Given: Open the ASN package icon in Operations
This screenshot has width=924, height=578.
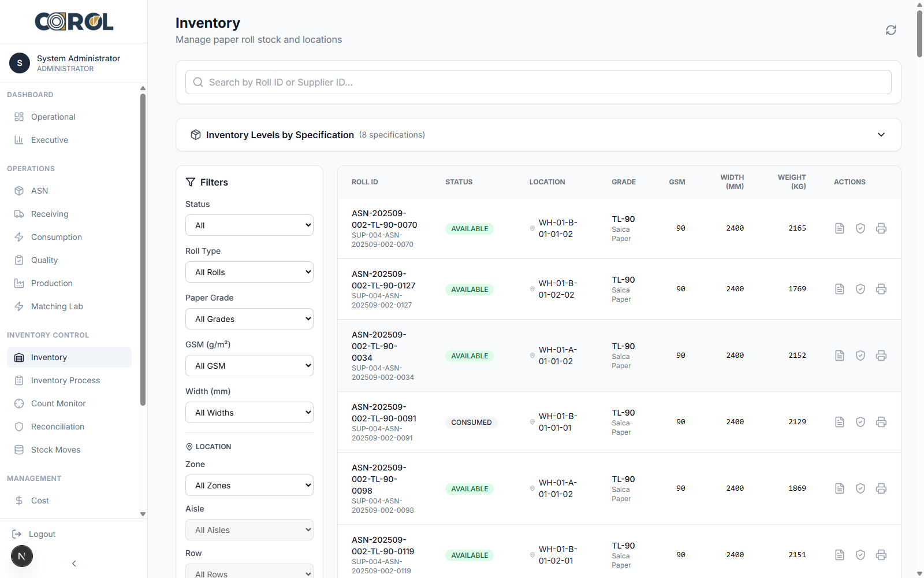Looking at the screenshot, I should pos(19,190).
